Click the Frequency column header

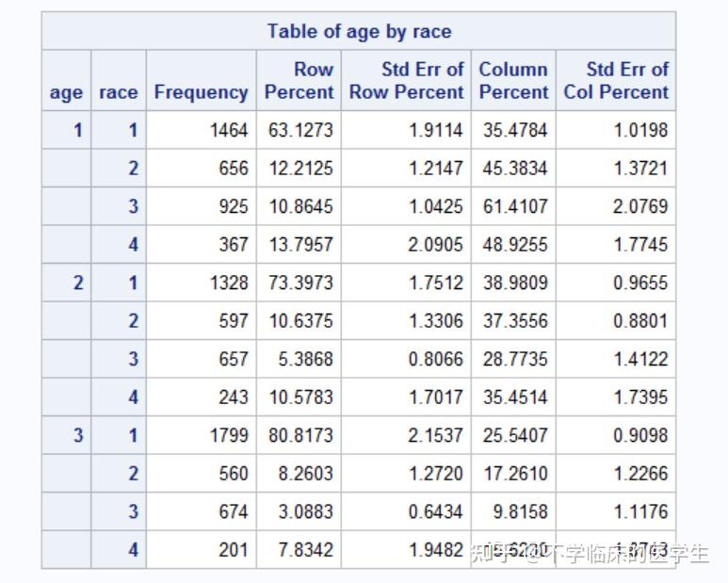[201, 92]
